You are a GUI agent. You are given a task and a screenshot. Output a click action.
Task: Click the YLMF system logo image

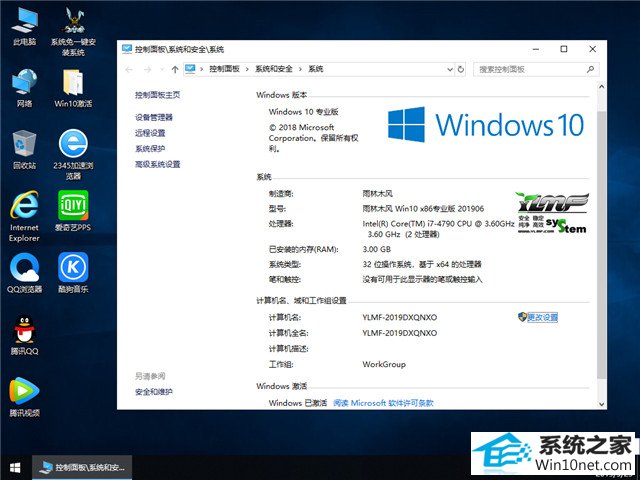(x=552, y=213)
